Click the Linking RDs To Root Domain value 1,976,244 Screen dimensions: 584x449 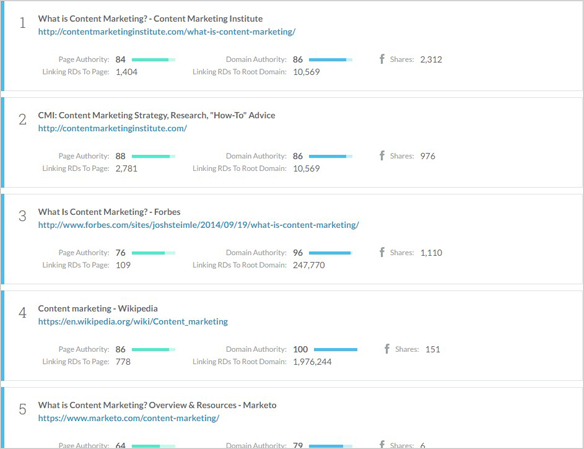click(x=312, y=362)
